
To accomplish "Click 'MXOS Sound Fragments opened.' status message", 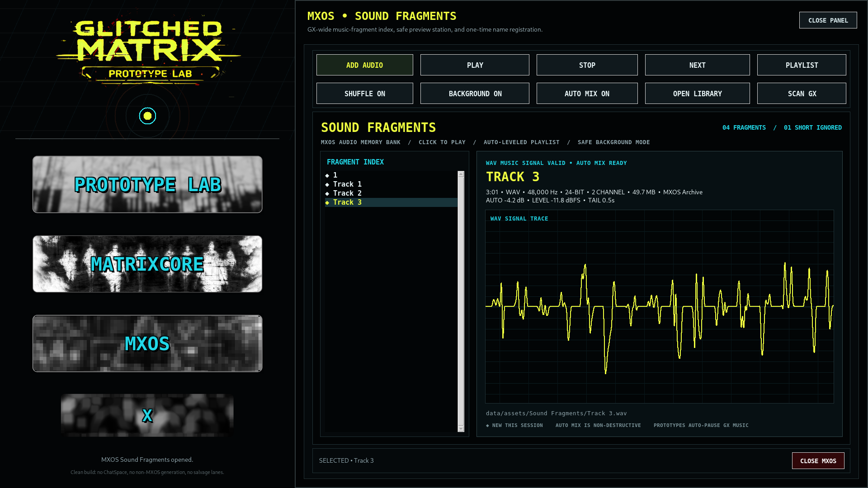I will (x=147, y=460).
